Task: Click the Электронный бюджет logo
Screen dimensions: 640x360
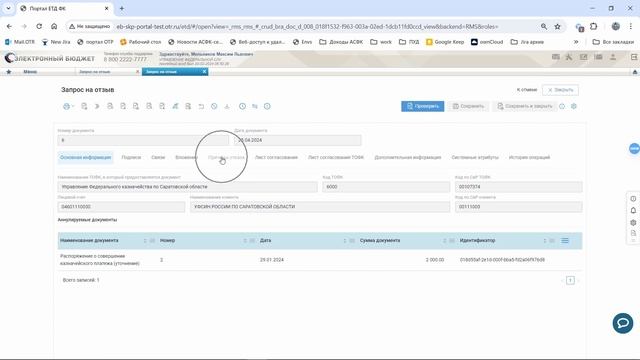Action: (49, 58)
